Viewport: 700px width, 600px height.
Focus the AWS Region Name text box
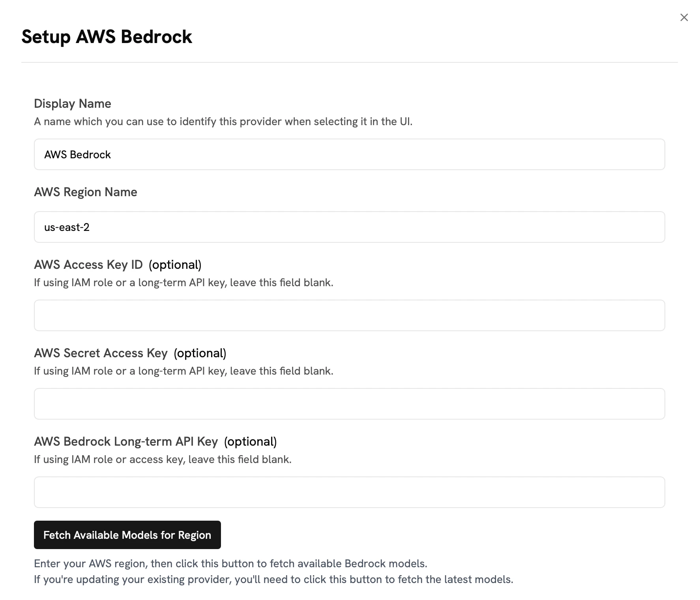point(349,227)
